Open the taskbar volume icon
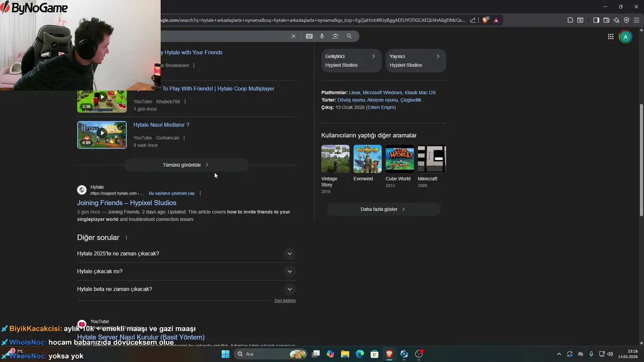Viewport: 644px width, 362px height. pos(610,354)
